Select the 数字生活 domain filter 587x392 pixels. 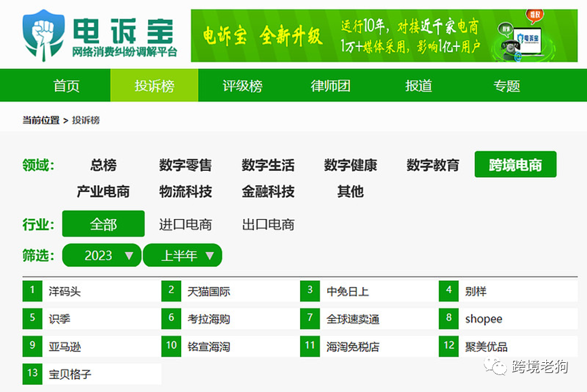click(268, 165)
